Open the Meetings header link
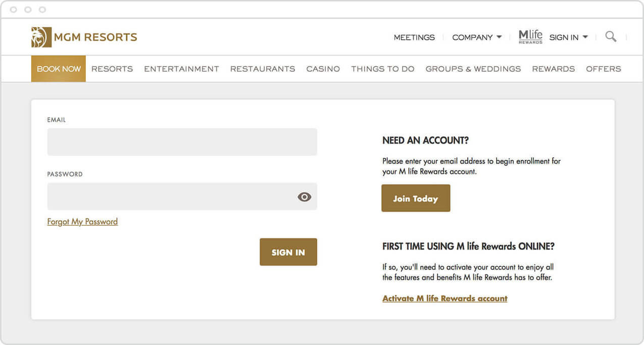This screenshot has width=644, height=345. click(414, 37)
